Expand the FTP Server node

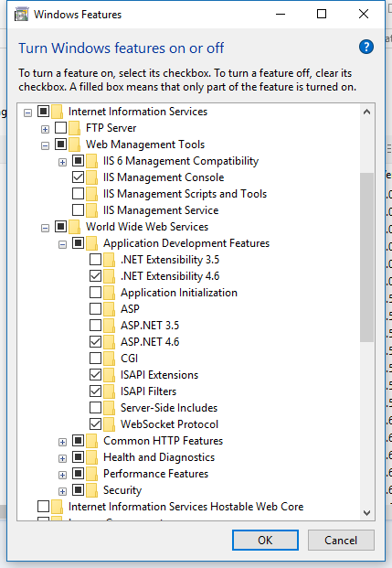tap(46, 129)
